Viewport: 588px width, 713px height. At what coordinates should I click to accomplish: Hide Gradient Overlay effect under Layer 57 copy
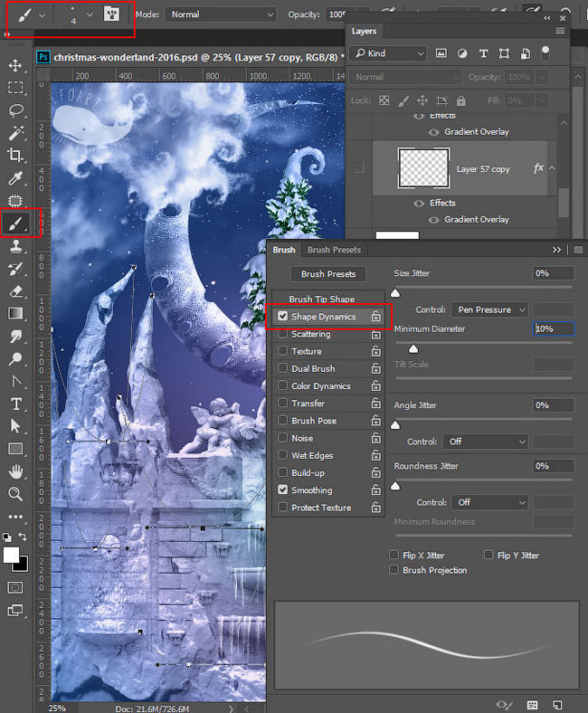434,220
